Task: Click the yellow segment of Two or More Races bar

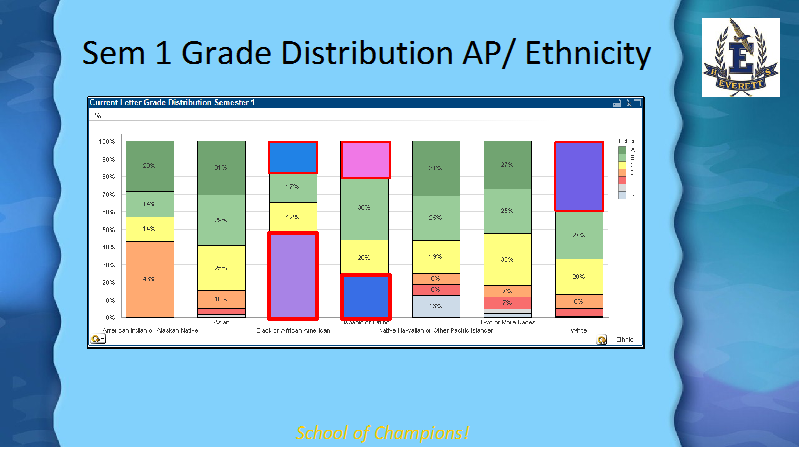Action: click(508, 259)
